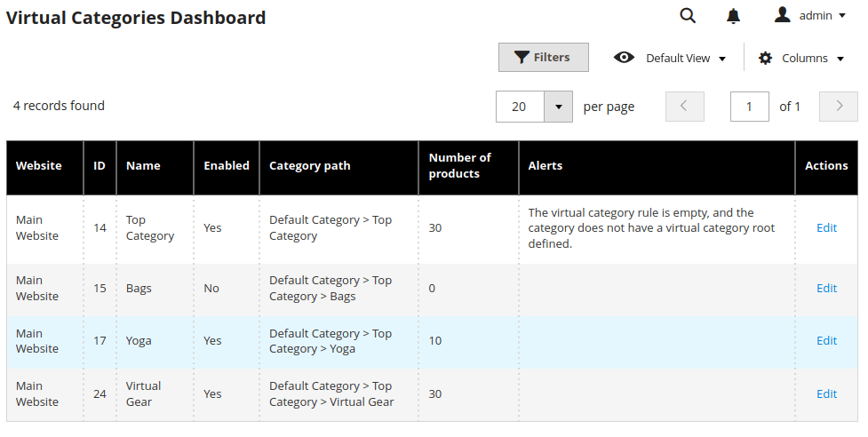The image size is (868, 437).
Task: Open the per page size dropdown arrow
Action: [558, 107]
